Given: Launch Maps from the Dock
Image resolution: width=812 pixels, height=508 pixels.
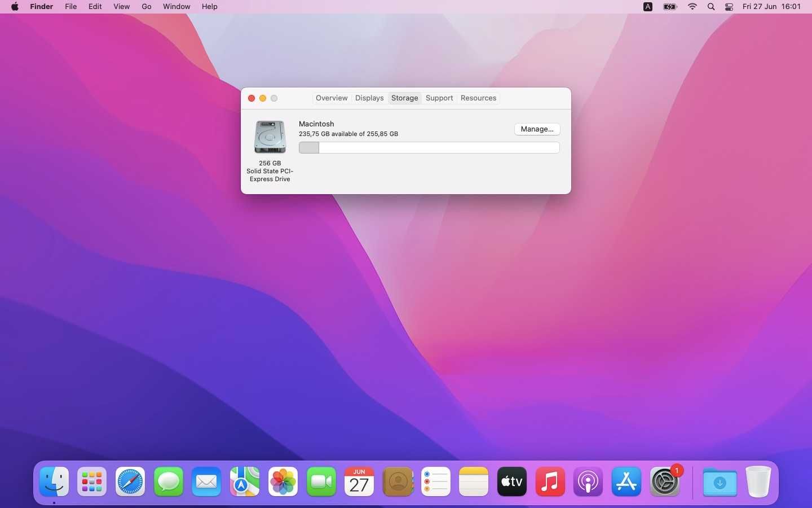Looking at the screenshot, I should pos(245,482).
